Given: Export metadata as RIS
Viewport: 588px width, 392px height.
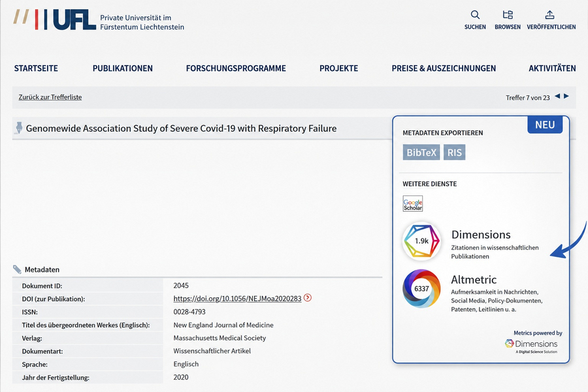Looking at the screenshot, I should point(454,152).
